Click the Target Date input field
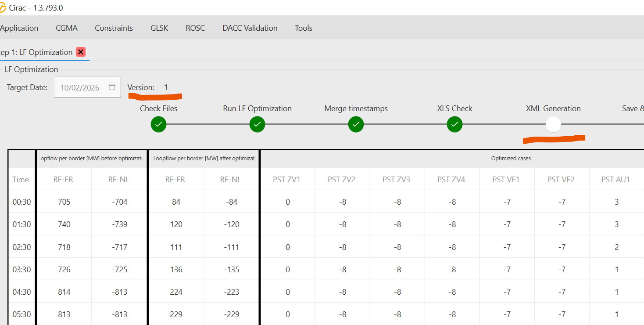This screenshot has width=644, height=325. (x=80, y=87)
